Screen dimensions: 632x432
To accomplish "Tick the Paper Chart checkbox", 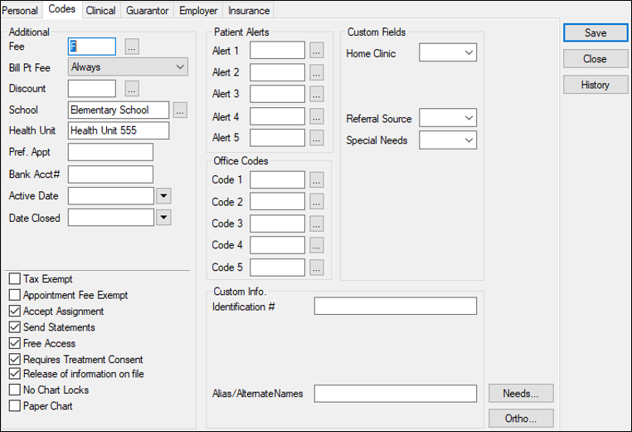I will [15, 406].
